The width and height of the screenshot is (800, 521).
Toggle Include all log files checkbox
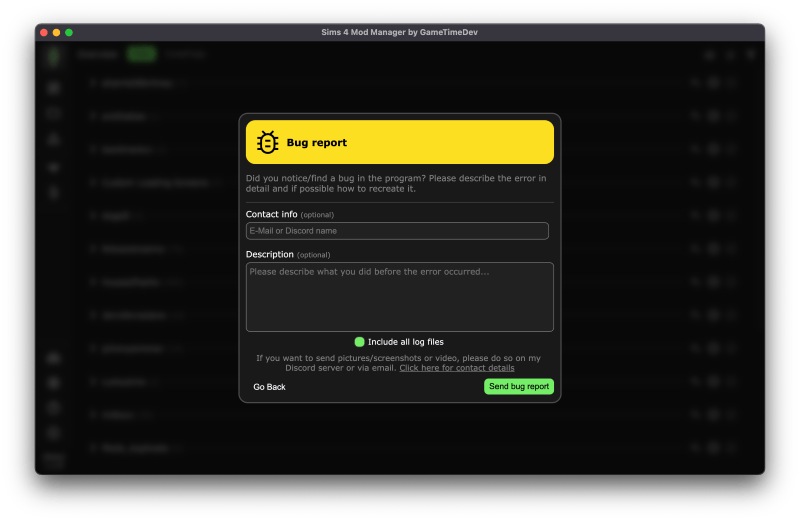359,342
